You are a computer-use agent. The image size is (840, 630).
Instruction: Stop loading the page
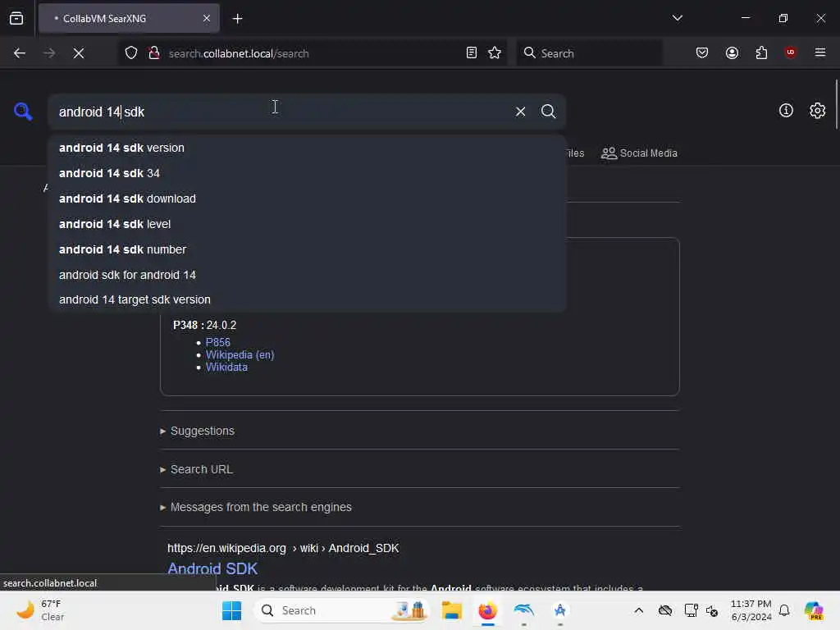click(78, 53)
